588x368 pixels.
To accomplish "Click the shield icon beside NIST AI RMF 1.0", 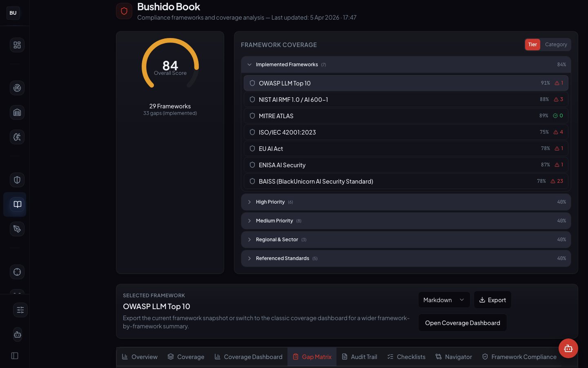I will coord(252,99).
